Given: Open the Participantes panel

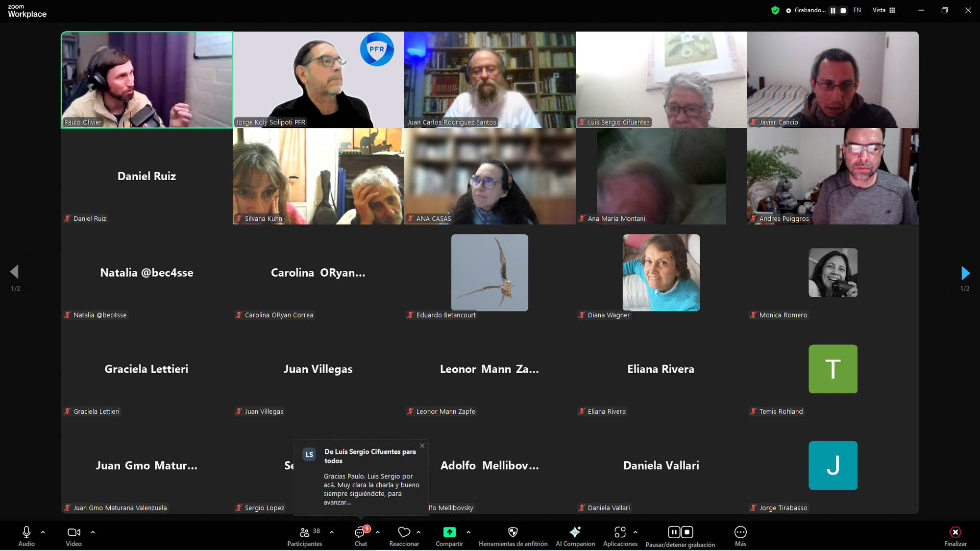Looking at the screenshot, I should pos(305,536).
